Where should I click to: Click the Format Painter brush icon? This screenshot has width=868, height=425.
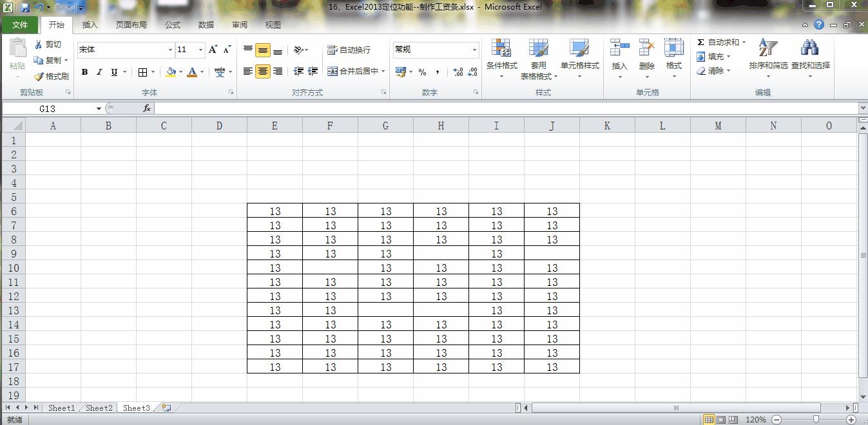tap(39, 77)
